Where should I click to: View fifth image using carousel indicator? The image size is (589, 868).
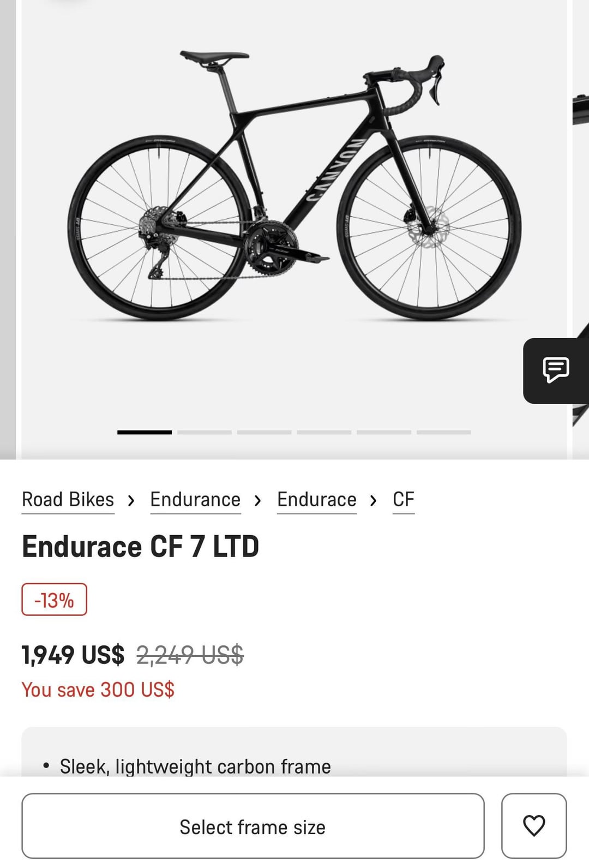click(384, 432)
